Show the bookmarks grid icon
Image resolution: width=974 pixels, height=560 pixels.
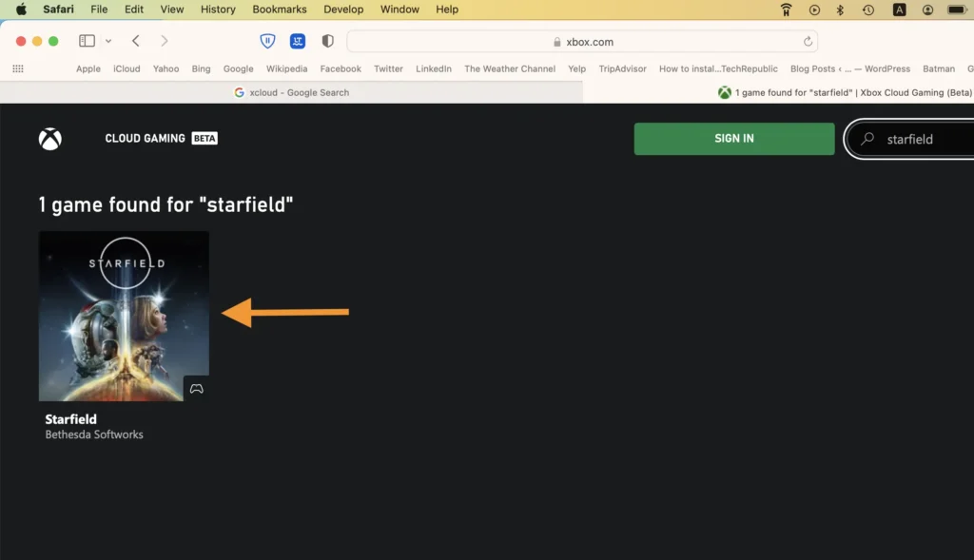[x=18, y=68]
